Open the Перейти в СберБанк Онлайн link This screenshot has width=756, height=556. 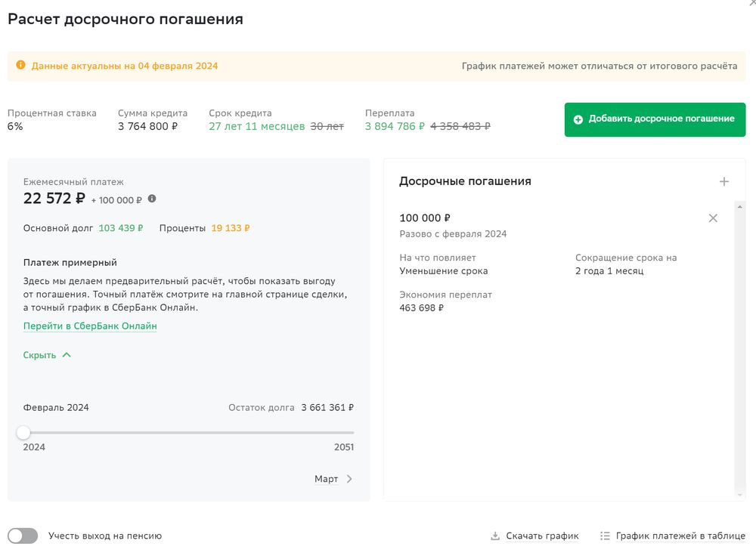pos(90,326)
